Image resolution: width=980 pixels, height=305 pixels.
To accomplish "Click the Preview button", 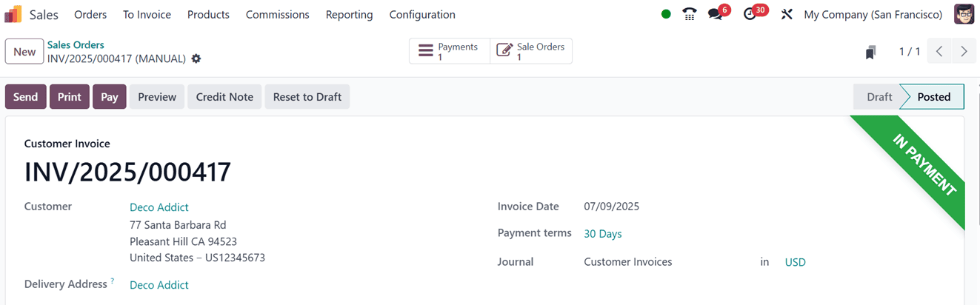I will [x=157, y=97].
